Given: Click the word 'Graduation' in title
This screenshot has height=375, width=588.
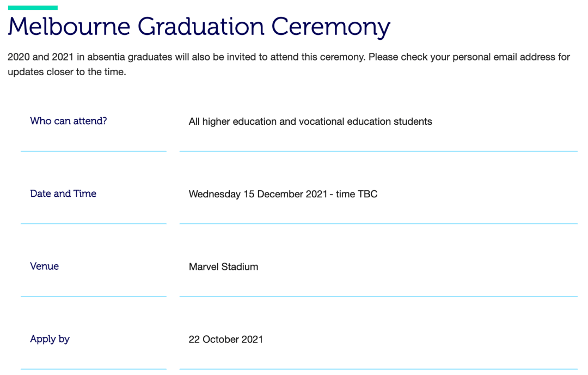Looking at the screenshot, I should click(x=201, y=27).
